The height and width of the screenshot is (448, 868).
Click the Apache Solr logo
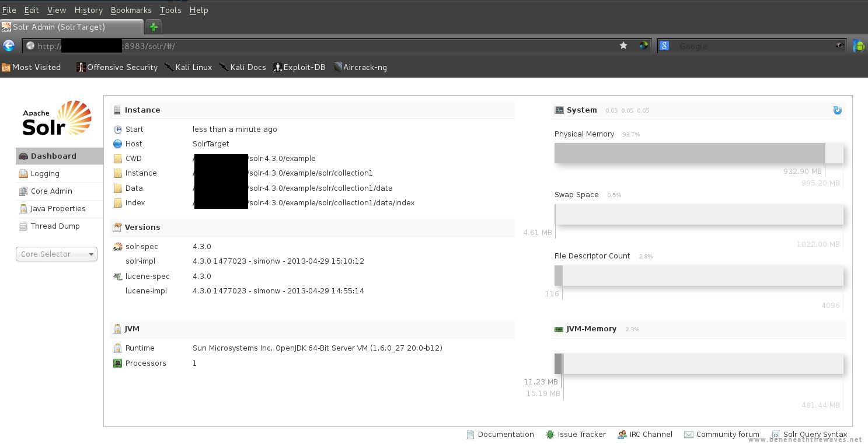click(57, 118)
